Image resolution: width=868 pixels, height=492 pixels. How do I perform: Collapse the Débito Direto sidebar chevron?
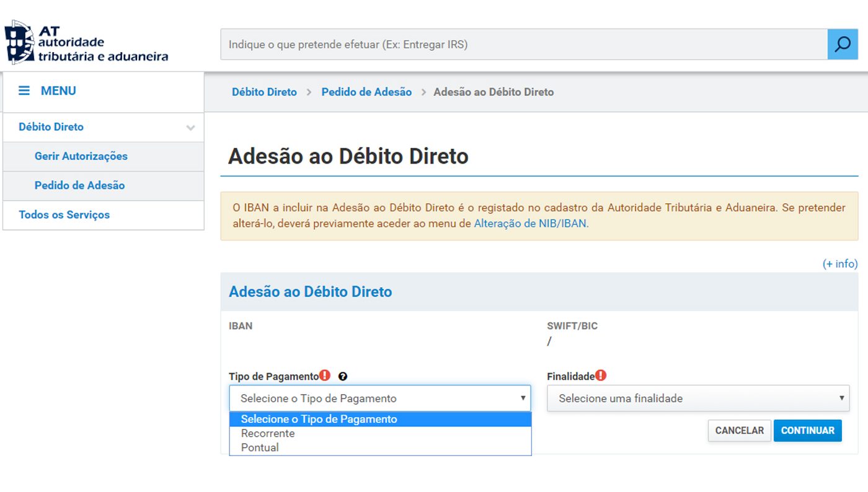(x=190, y=128)
